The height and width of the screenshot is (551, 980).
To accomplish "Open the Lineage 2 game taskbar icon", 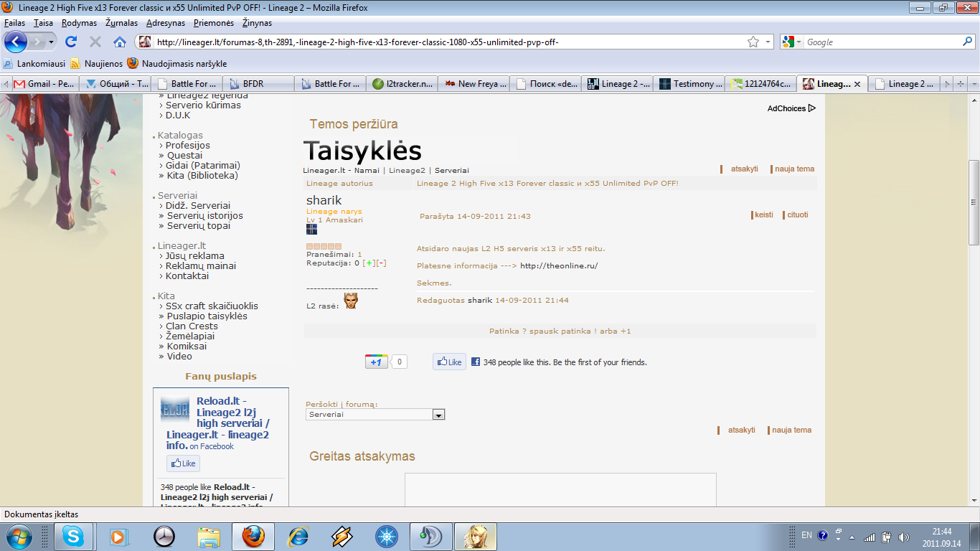I will 476,536.
